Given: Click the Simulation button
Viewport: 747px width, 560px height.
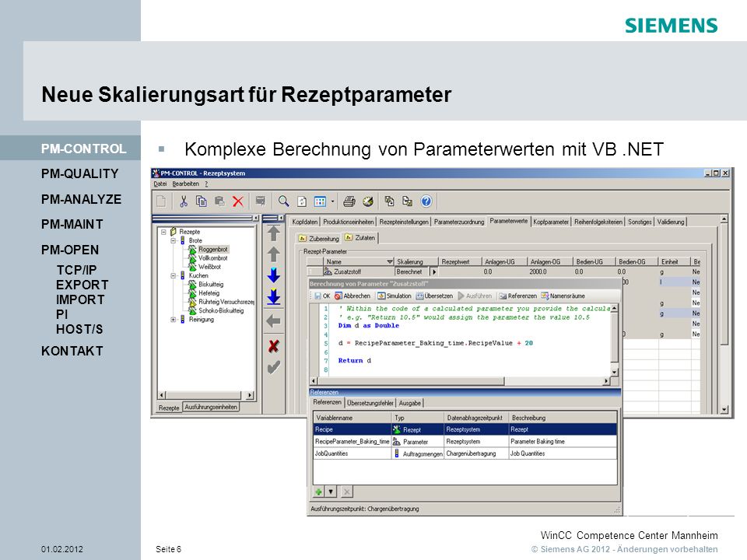Looking at the screenshot, I should (394, 296).
